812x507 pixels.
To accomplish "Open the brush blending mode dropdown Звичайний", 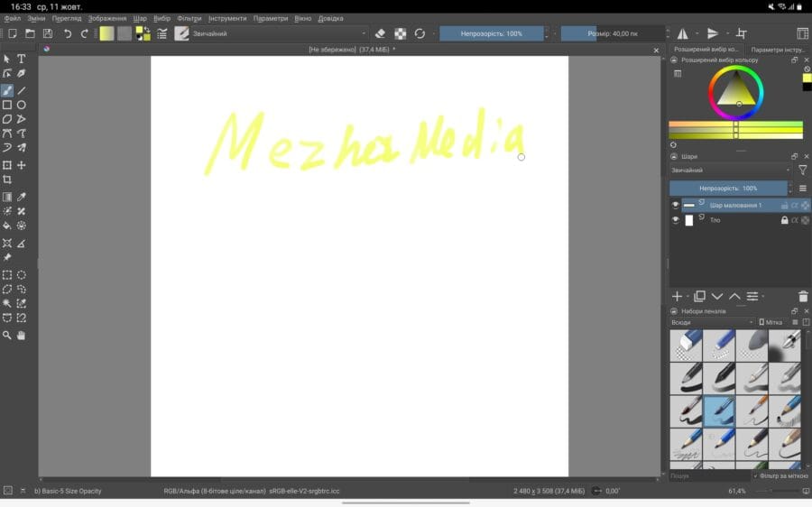I will point(279,33).
